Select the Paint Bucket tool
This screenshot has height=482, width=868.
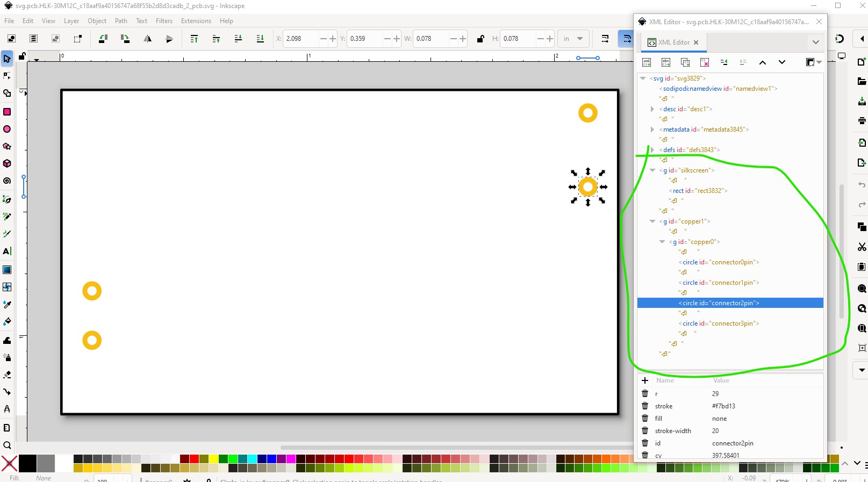point(7,321)
